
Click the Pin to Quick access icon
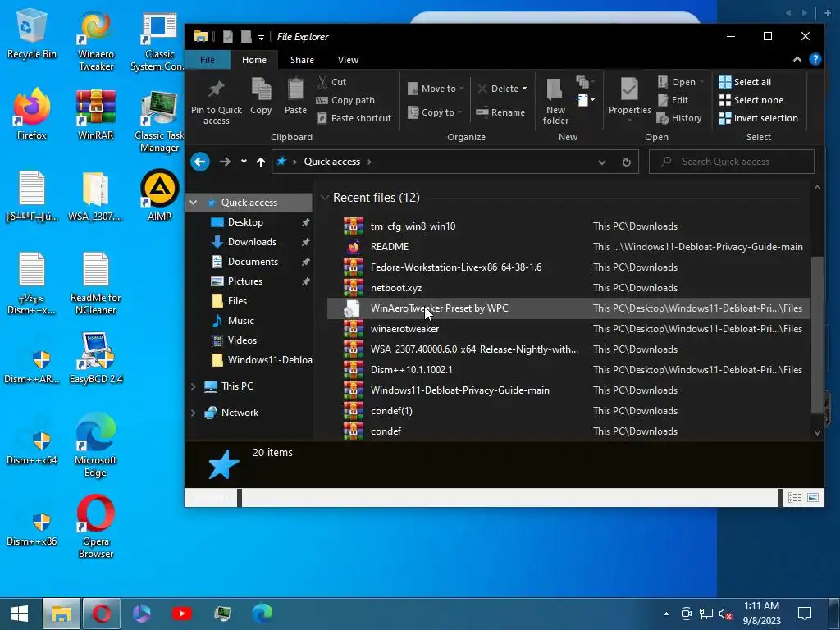[217, 102]
